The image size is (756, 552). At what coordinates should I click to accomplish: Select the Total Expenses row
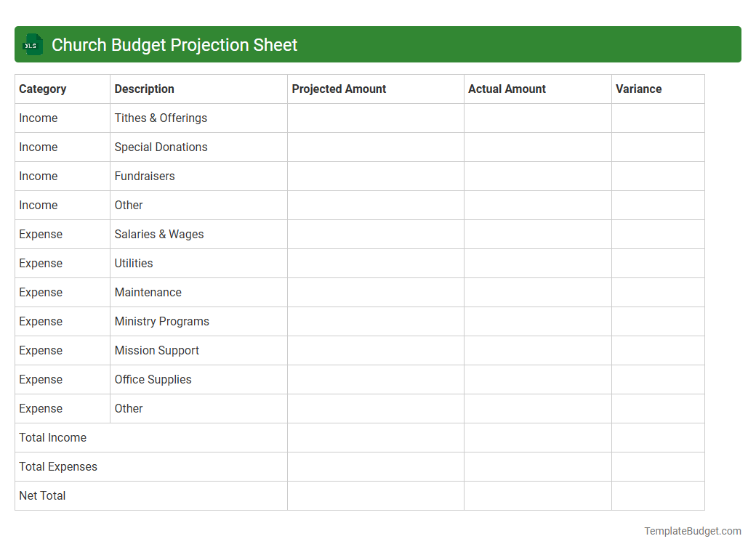tap(58, 466)
